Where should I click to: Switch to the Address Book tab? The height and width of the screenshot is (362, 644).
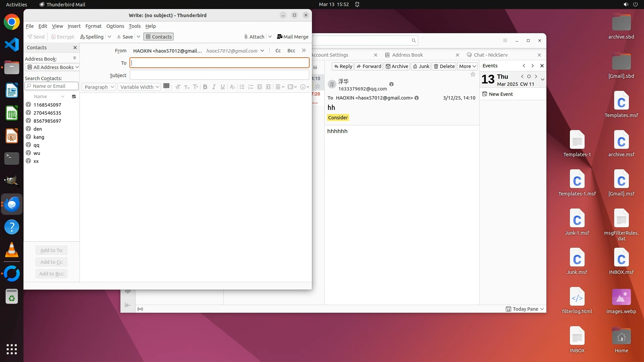tap(407, 55)
